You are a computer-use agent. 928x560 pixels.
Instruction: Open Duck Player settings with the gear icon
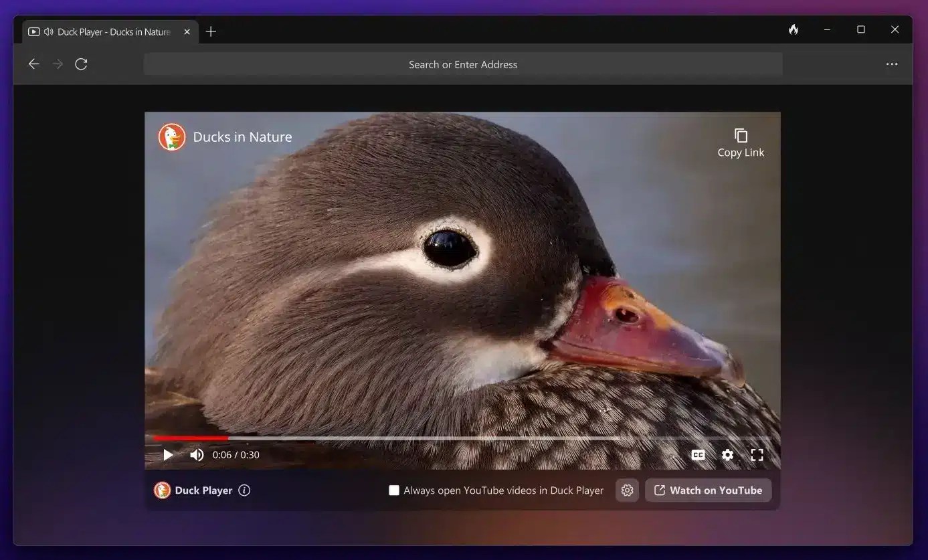[x=627, y=490]
